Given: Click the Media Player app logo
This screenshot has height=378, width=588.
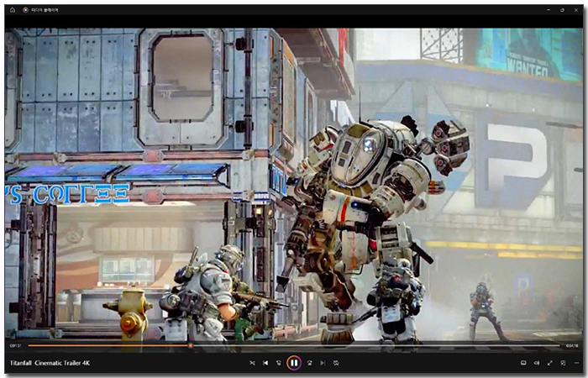Looking at the screenshot, I should tap(25, 10).
